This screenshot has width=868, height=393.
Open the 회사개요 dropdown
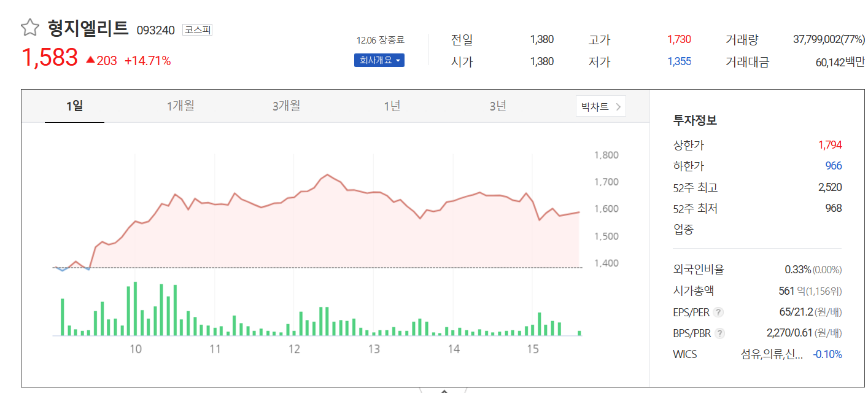coord(379,60)
